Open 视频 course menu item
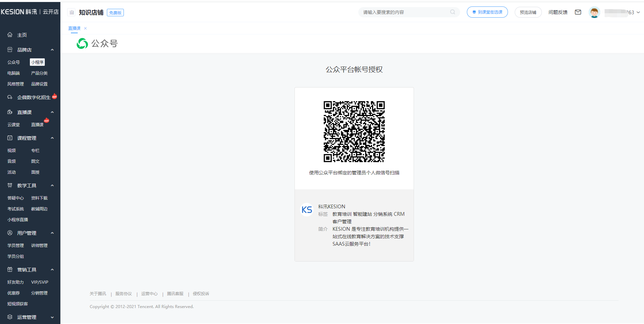The width and height of the screenshot is (644, 324). coord(12,150)
